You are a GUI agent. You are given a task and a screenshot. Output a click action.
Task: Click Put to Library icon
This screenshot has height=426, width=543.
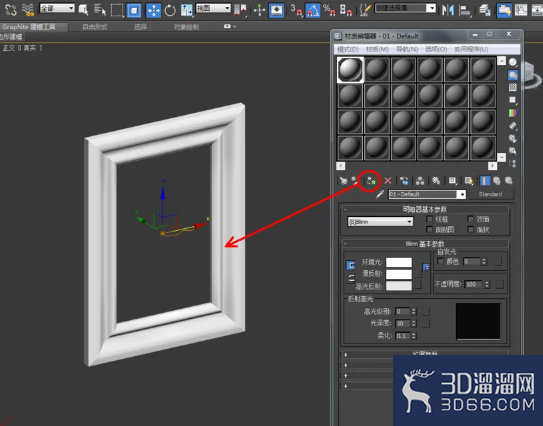coord(436,180)
